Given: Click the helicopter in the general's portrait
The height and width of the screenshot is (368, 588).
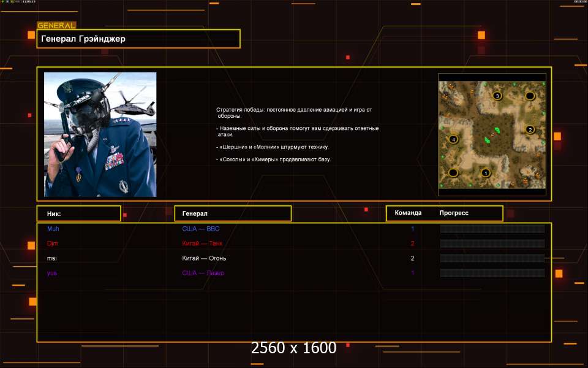Looking at the screenshot, I should click(130, 102).
